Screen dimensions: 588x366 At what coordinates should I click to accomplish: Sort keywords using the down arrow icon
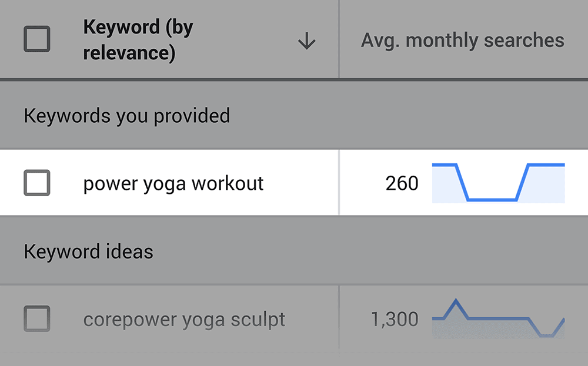[306, 41]
